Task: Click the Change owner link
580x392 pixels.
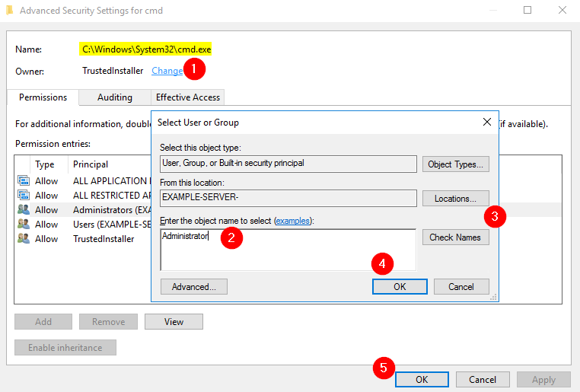Action: [x=167, y=71]
